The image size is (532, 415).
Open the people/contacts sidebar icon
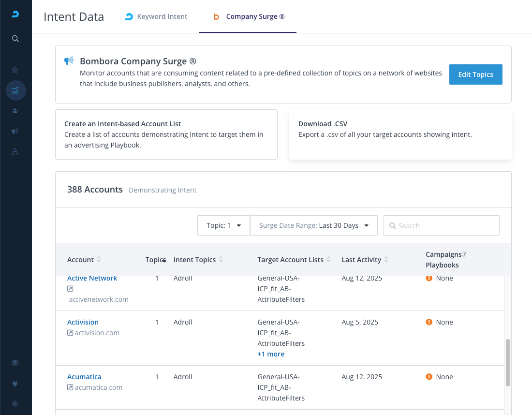point(15,111)
